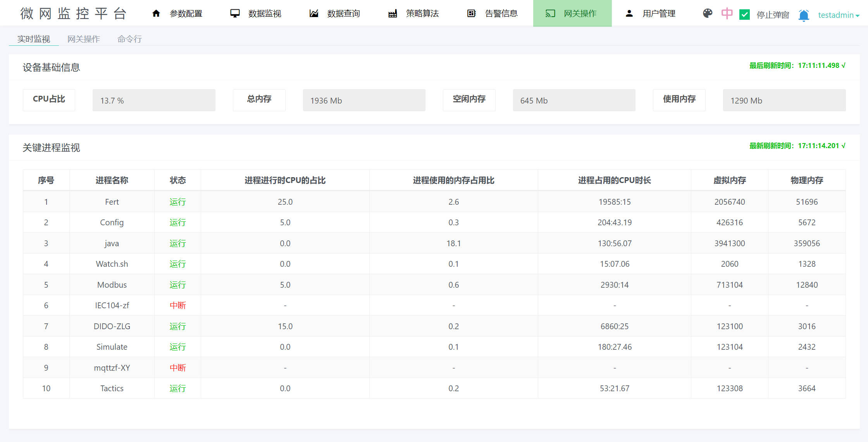Switch language with the 中 icon
This screenshot has height=442, width=868.
tap(727, 14)
